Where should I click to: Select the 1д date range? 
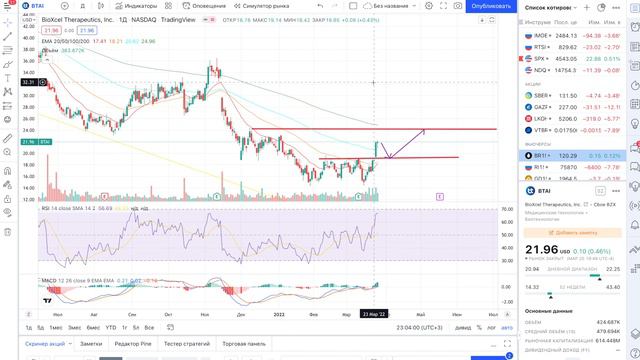point(29,328)
